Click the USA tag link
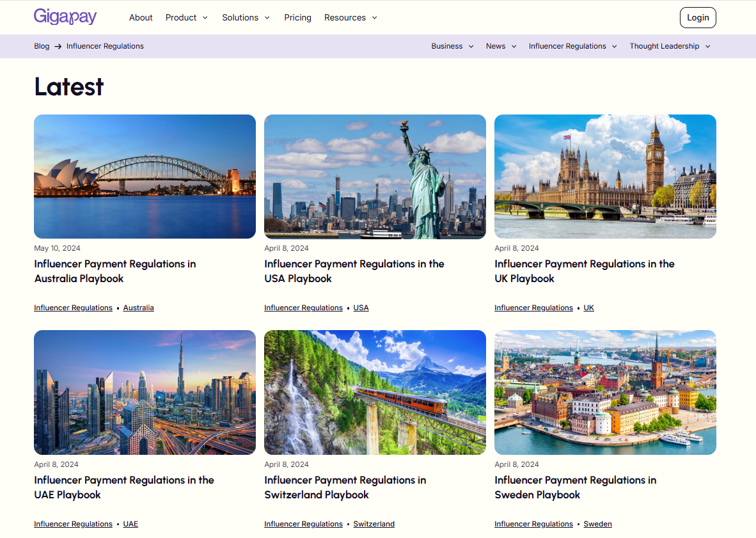The image size is (756, 538). click(x=361, y=308)
